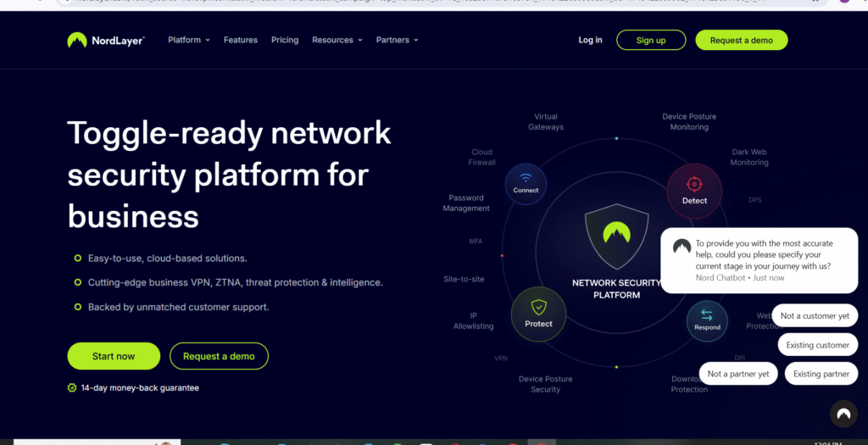The image size is (868, 445).
Task: Click the Cutting-edge business VPN bullet text
Action: [x=236, y=282]
